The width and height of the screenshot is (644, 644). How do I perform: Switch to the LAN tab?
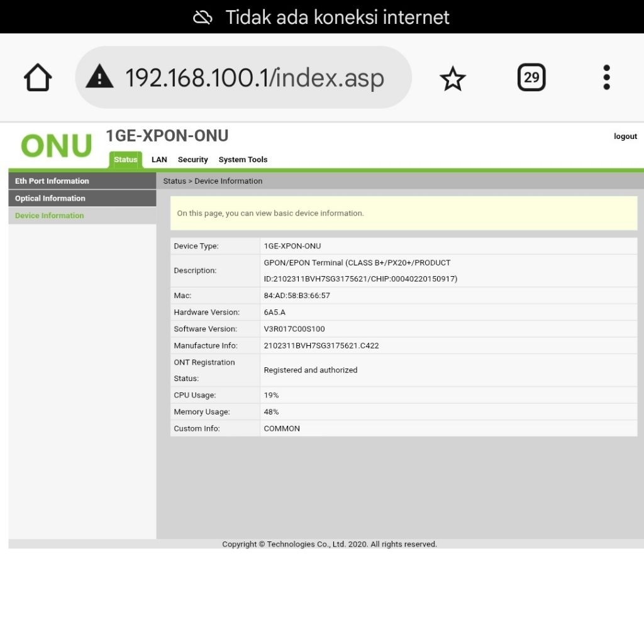(159, 160)
